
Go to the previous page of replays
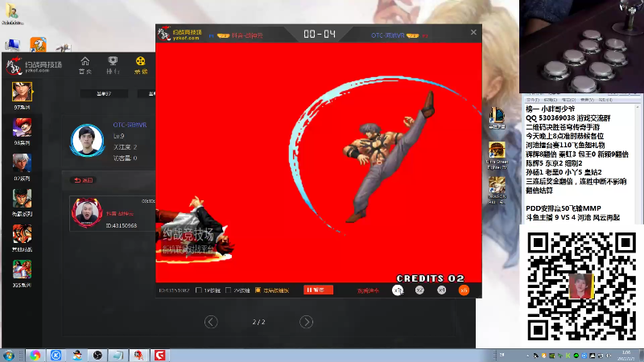[x=211, y=322]
